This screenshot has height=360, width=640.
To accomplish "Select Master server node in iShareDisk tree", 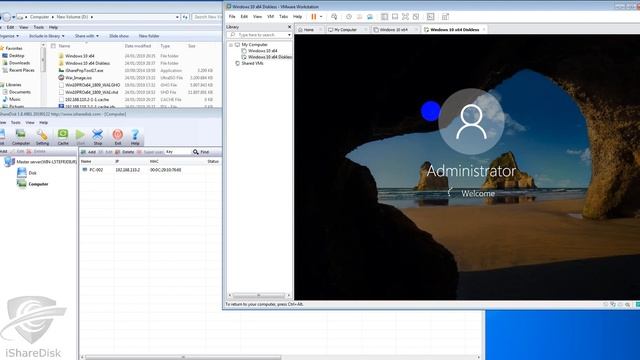I will [40, 162].
